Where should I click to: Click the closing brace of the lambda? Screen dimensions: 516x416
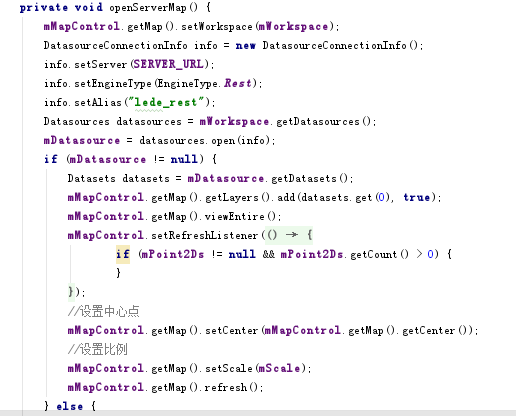point(71,292)
